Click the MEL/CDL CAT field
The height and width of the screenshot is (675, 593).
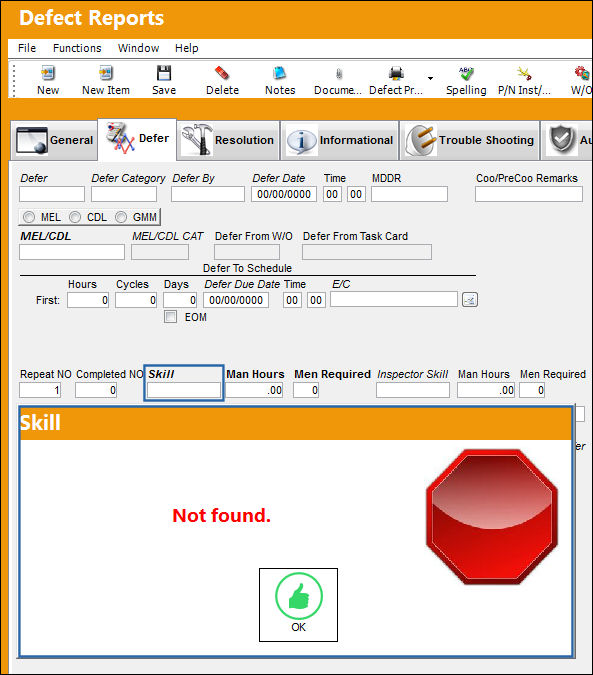tap(160, 252)
